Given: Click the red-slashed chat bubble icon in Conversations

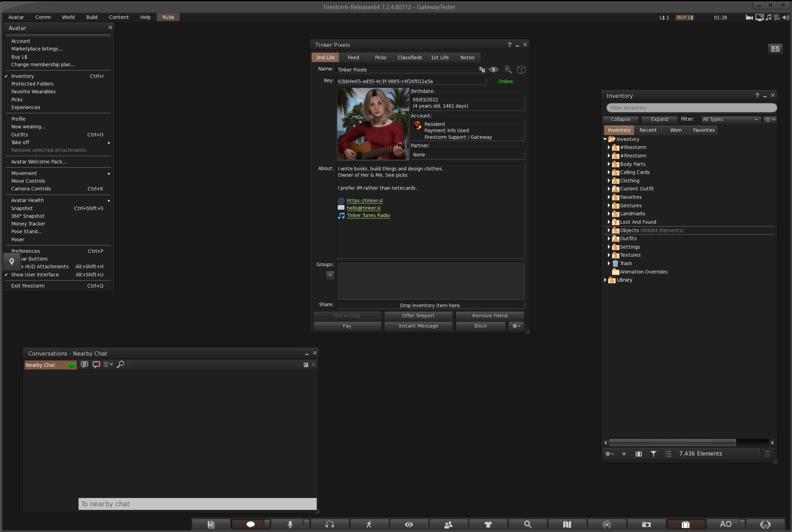Looking at the screenshot, I should point(96,365).
